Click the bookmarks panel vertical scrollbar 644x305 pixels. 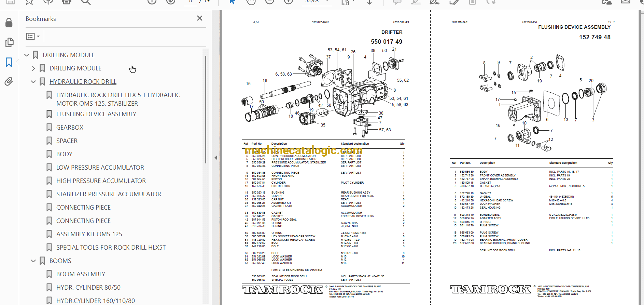point(206,109)
